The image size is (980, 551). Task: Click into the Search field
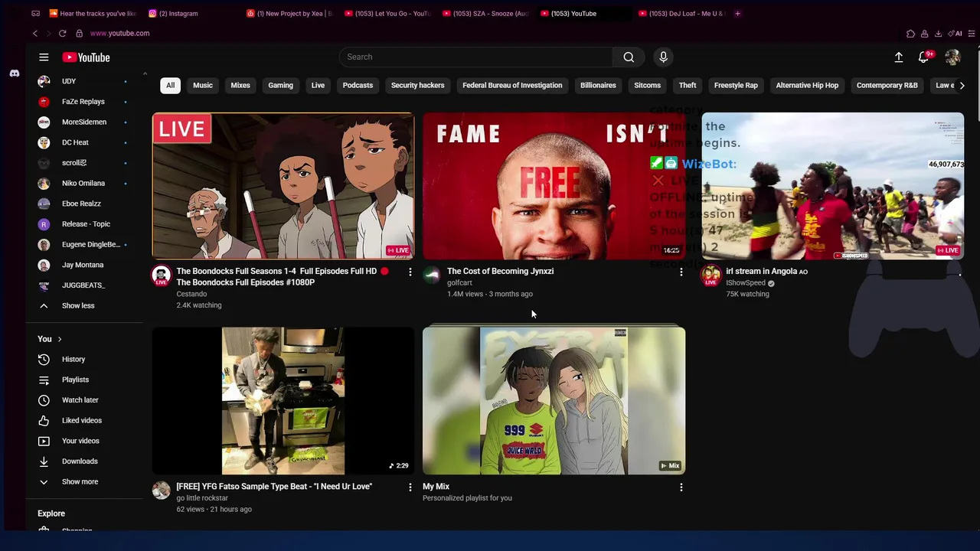tap(475, 57)
